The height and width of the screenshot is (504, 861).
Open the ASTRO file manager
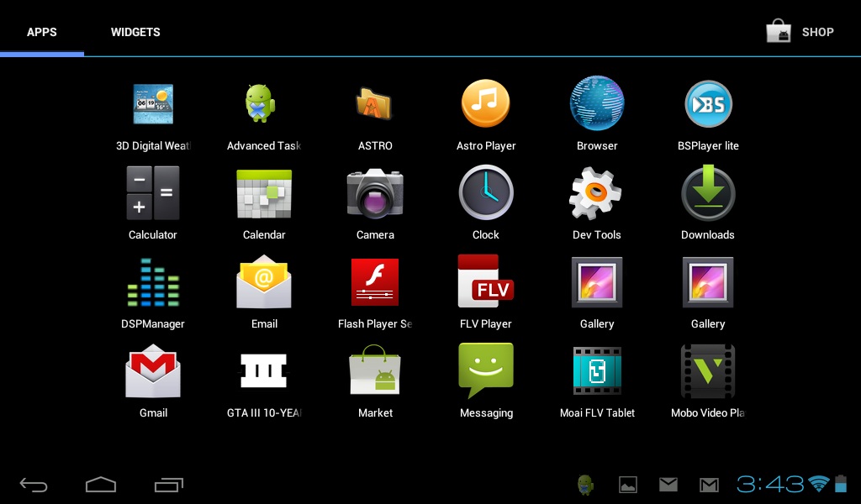(374, 103)
